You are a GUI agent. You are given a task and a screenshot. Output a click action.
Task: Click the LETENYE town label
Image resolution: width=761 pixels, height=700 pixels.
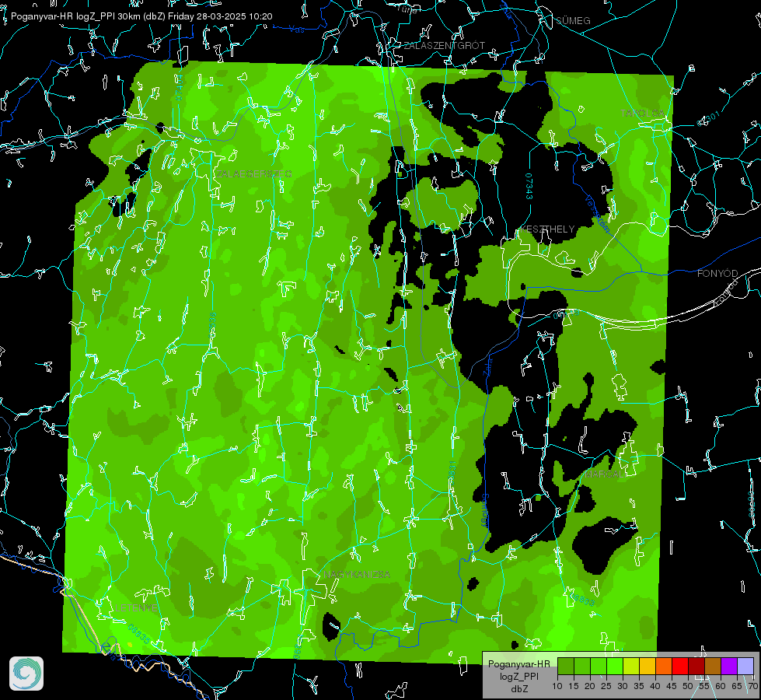(x=136, y=608)
